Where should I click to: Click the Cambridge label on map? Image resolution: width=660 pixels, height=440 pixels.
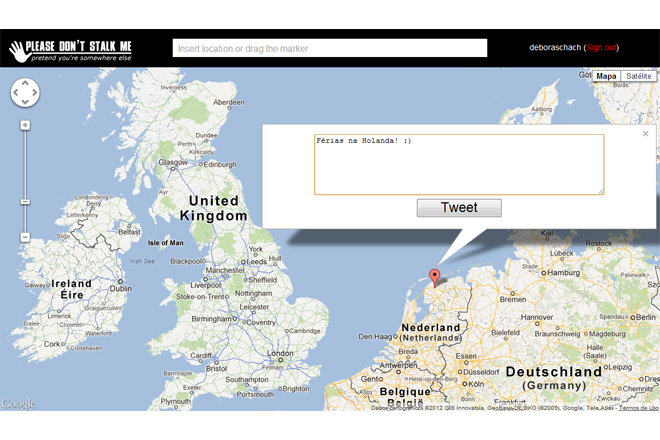click(305, 331)
